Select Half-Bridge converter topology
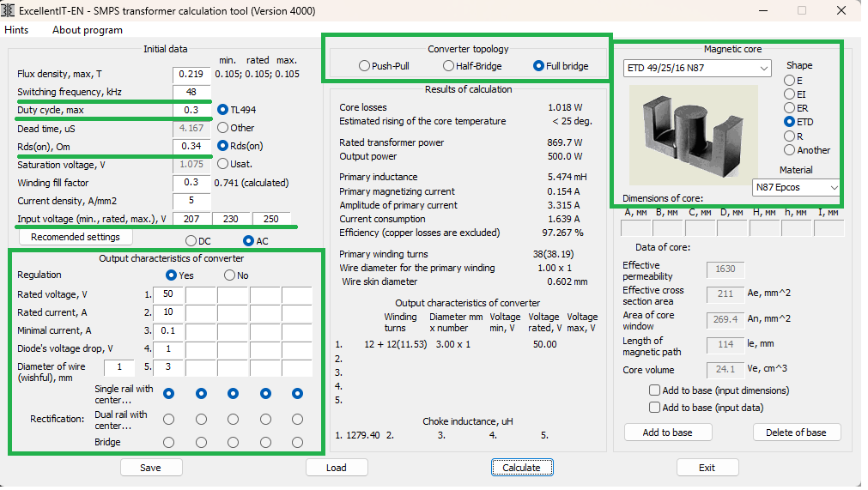Screen dimensions: 868x490 (472, 66)
